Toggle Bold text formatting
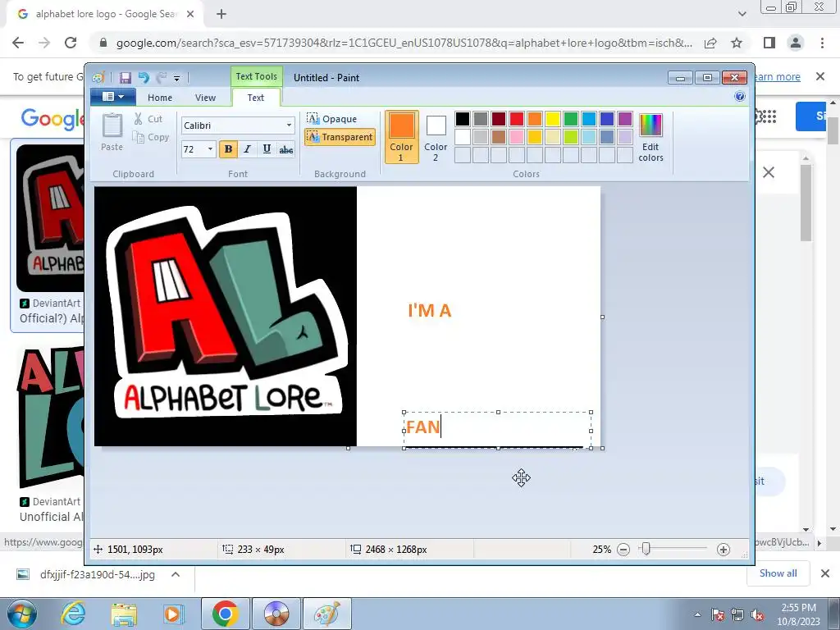The height and width of the screenshot is (630, 840). (x=228, y=149)
